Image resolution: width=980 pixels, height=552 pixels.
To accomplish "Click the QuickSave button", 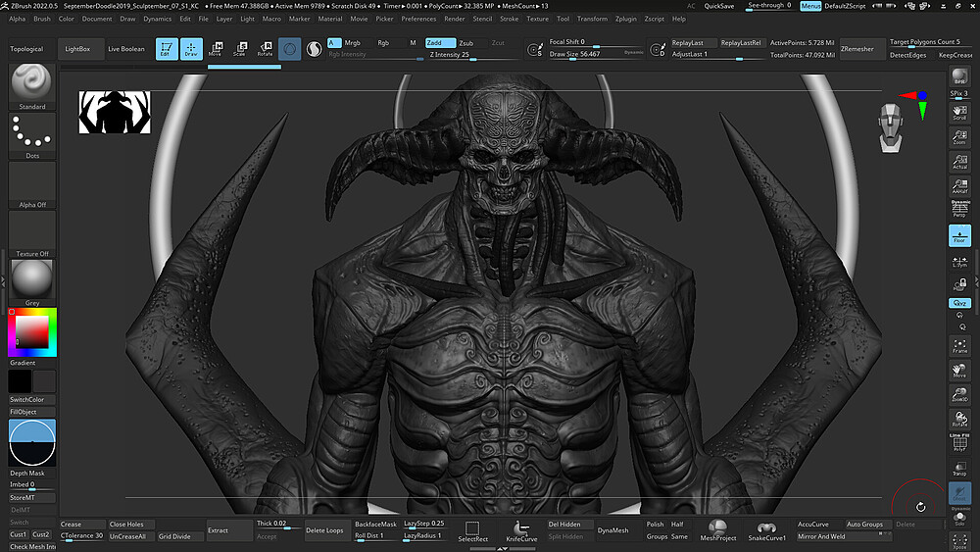I will click(x=718, y=6).
